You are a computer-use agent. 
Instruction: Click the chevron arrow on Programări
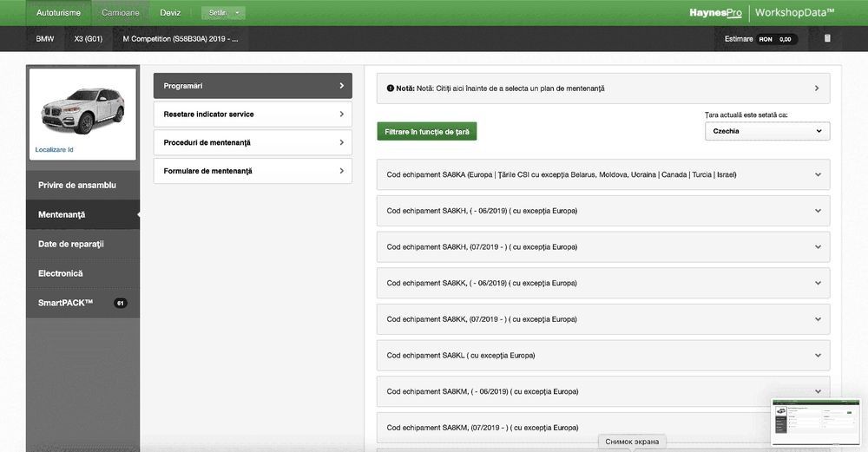341,86
